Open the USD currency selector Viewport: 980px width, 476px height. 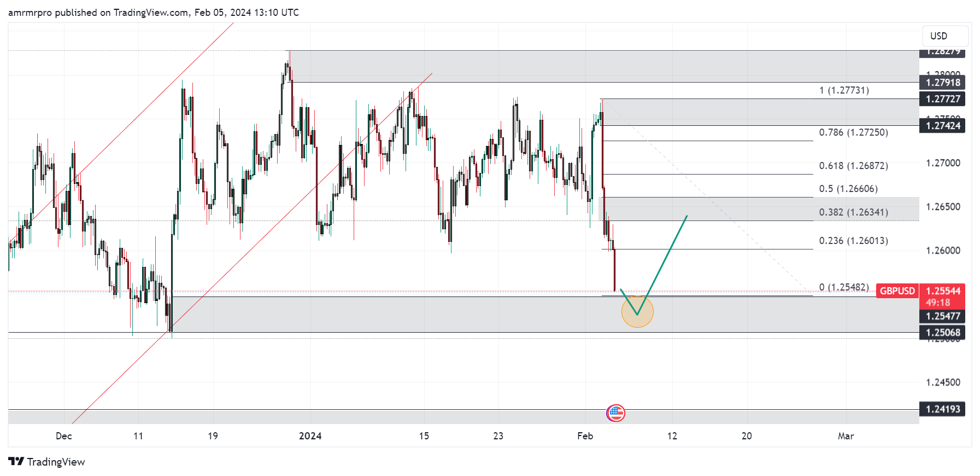[x=945, y=36]
